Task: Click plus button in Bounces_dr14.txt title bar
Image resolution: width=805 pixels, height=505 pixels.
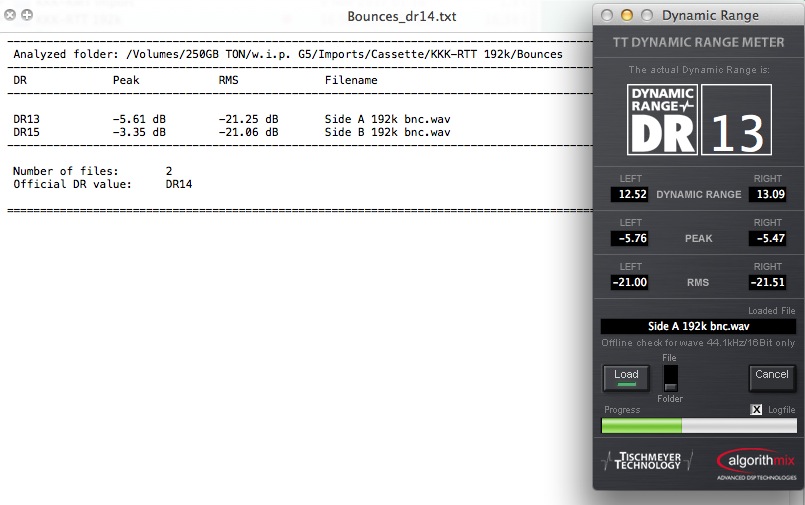Action: (x=27, y=15)
